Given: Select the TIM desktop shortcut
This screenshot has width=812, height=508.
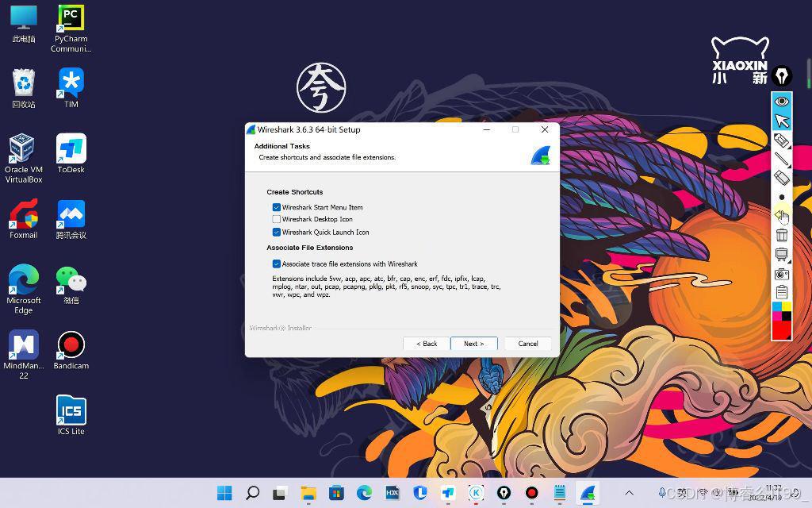Looking at the screenshot, I should click(71, 88).
